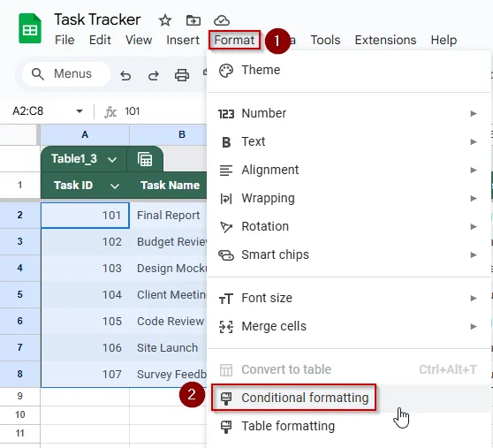Screen dimensions: 493x448
Task: Click cell containing 101
Action: (x=85, y=216)
